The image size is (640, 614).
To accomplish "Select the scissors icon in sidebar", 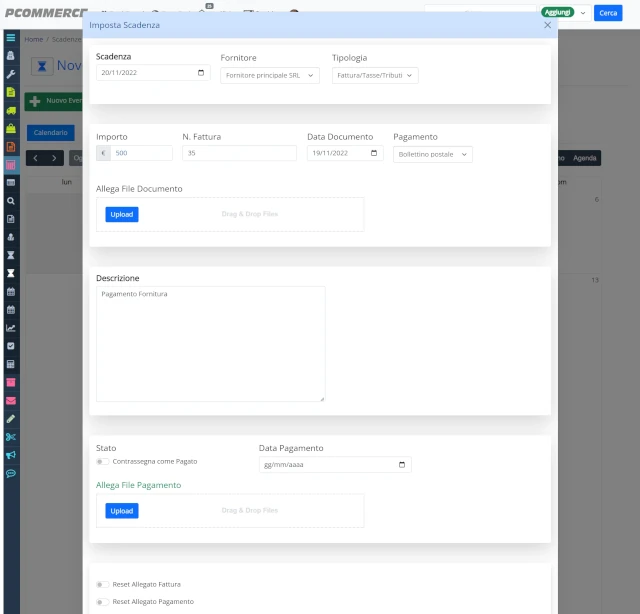I will pyautogui.click(x=11, y=437).
